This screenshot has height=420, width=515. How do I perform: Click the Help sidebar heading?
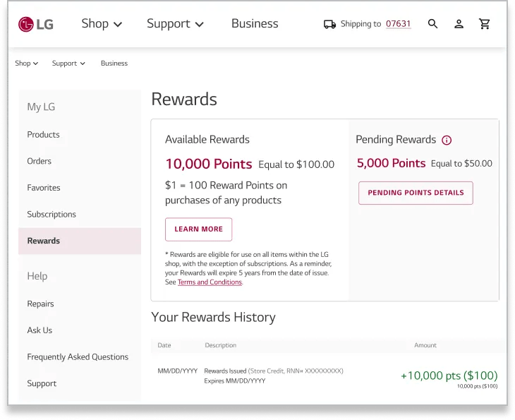point(37,276)
